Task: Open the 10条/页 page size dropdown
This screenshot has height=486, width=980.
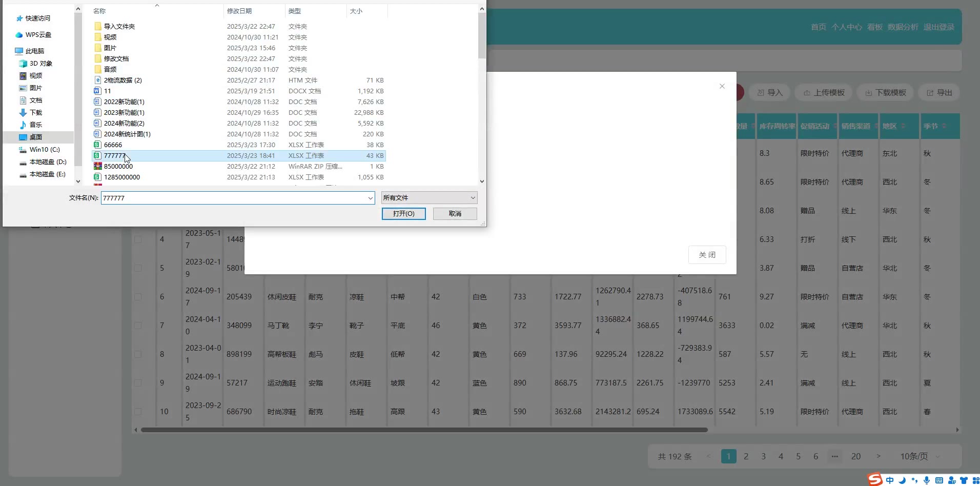Action: click(920, 456)
